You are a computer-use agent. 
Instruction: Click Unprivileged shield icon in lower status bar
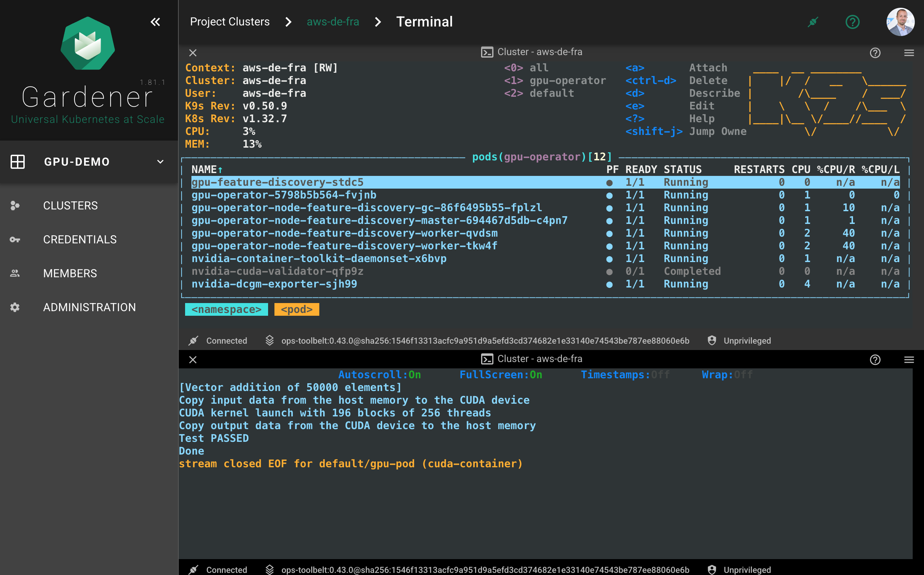(711, 570)
